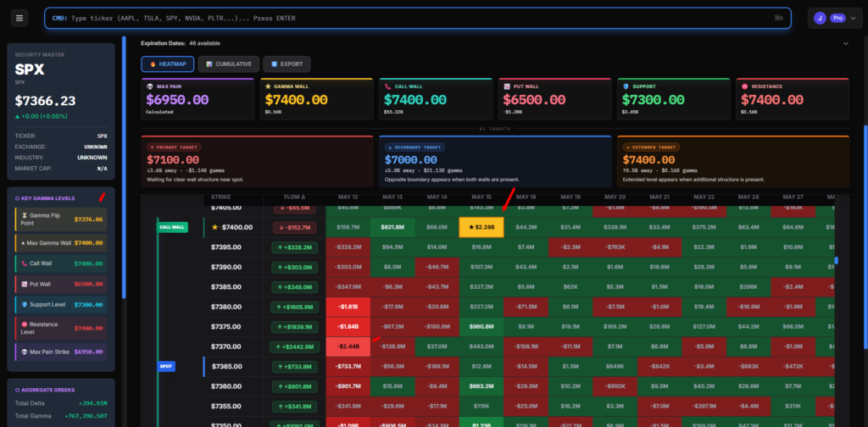
Task: Click the MAY 15 column header
Action: [481, 197]
